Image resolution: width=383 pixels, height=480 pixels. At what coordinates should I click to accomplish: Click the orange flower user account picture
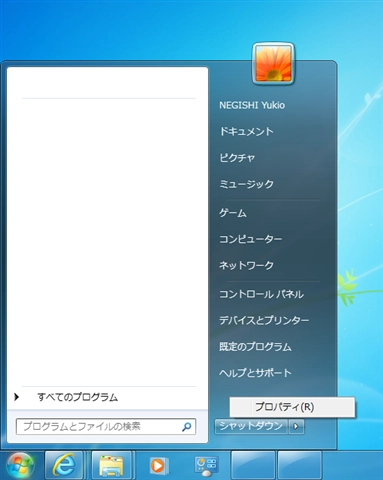tap(273, 63)
